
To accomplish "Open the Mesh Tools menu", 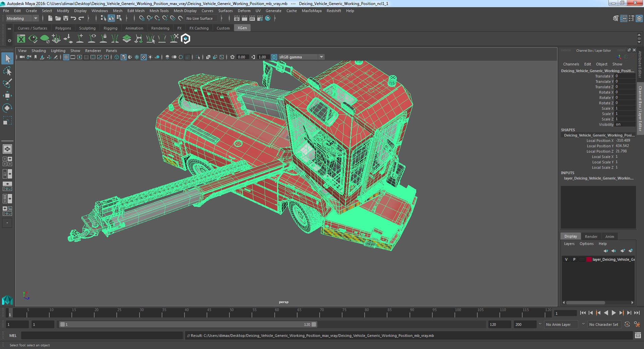I will 159,11.
